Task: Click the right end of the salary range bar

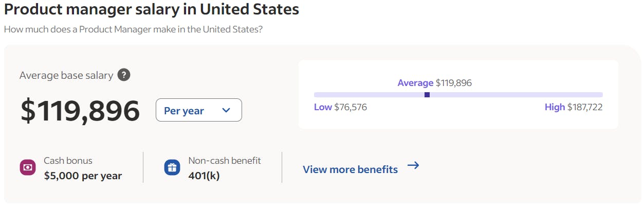Action: click(601, 95)
